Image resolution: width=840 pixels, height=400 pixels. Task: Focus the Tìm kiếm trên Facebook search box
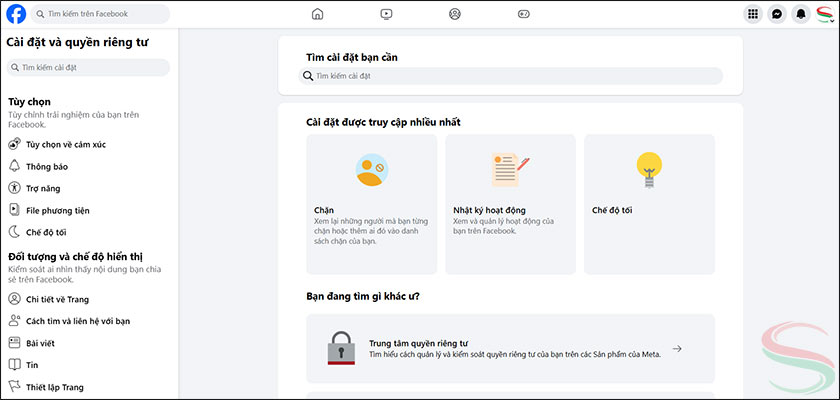(x=100, y=14)
